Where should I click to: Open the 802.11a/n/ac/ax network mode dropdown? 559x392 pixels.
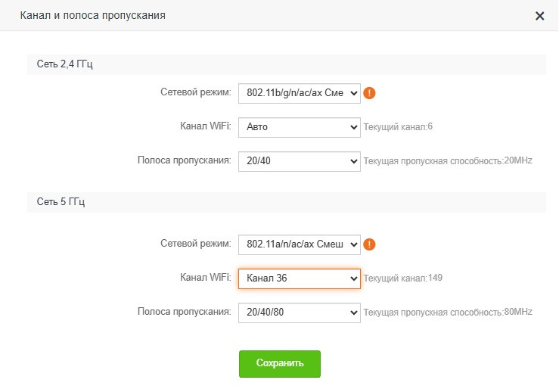[300, 244]
